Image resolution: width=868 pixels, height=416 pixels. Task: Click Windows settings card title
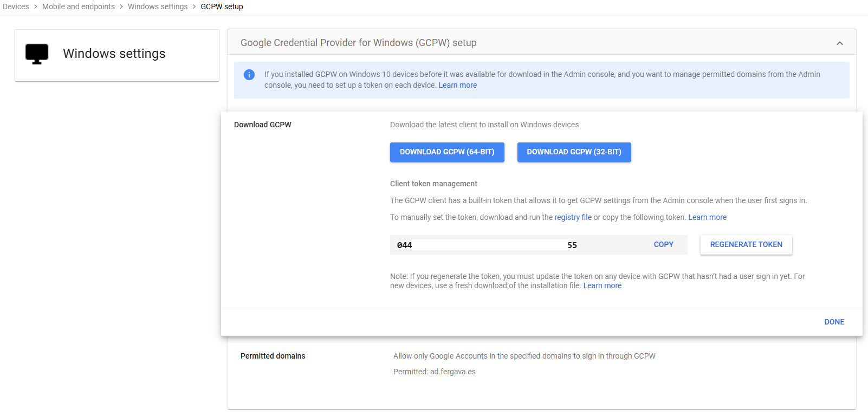pyautogui.click(x=114, y=54)
